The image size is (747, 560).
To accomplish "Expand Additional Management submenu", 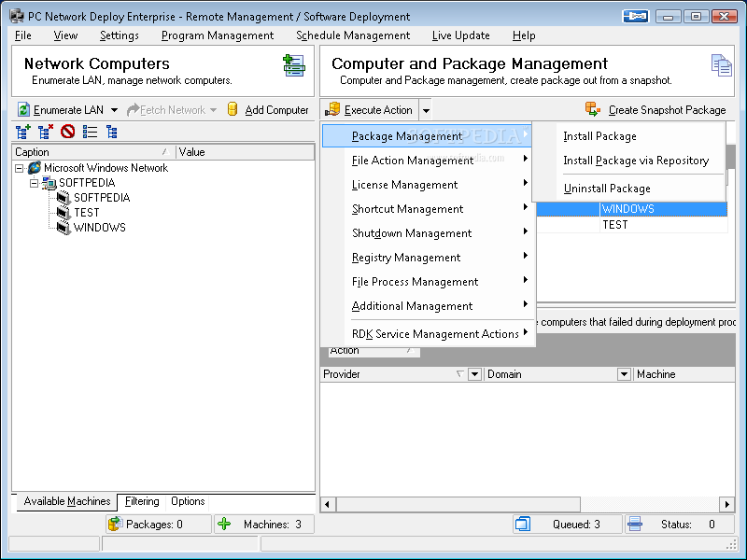I will pyautogui.click(x=427, y=306).
